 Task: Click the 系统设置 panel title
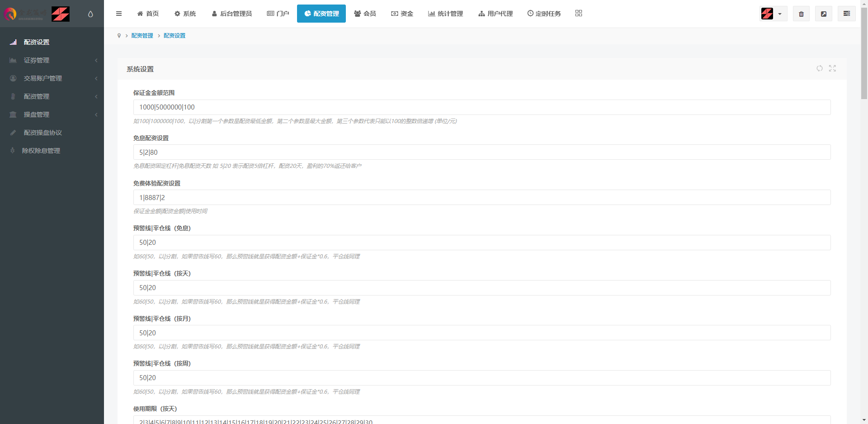140,69
